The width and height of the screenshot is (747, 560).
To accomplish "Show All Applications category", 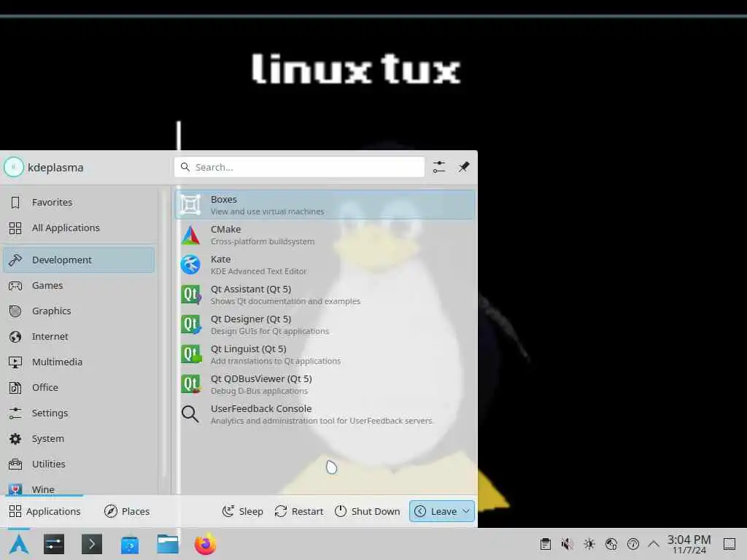I will (79, 227).
